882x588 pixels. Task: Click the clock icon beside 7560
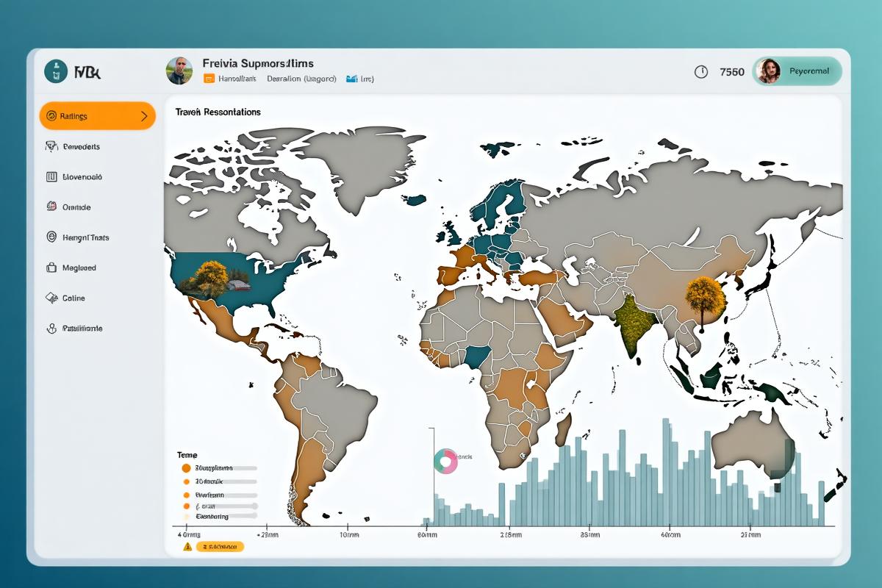701,72
